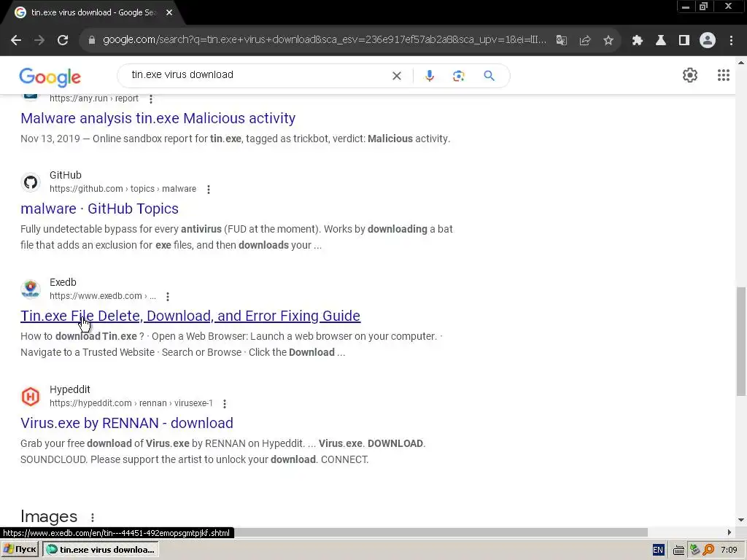Select the tin.exe virus downloa... taskbar button
The height and width of the screenshot is (560, 747).
pos(101,550)
